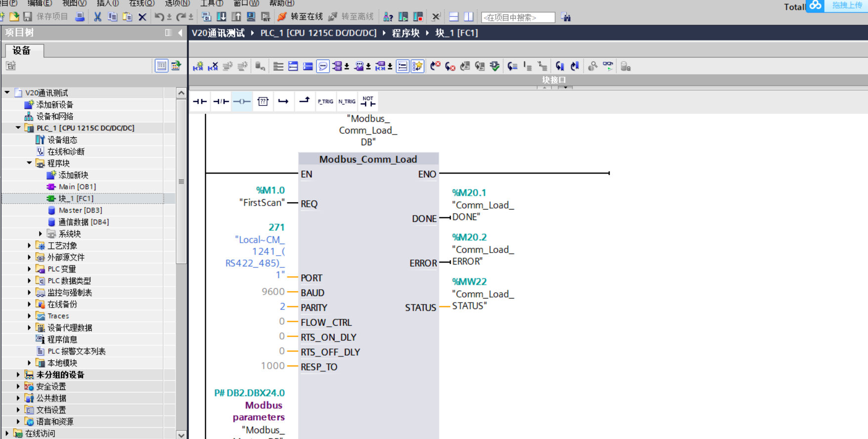Screen dimensions: 868x439
Task: Expand the 工艺对象 folder
Action: (29, 245)
